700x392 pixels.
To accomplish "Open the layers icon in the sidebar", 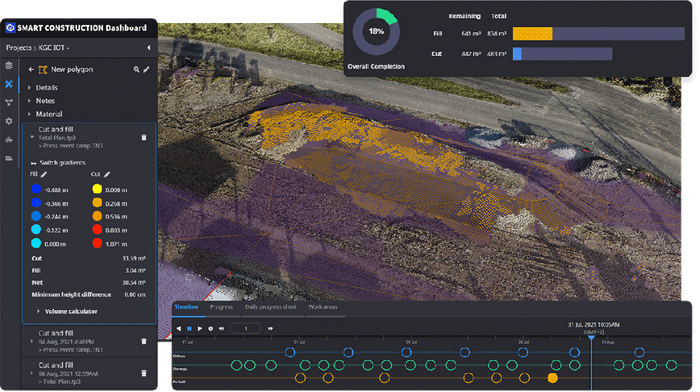I will [x=9, y=66].
